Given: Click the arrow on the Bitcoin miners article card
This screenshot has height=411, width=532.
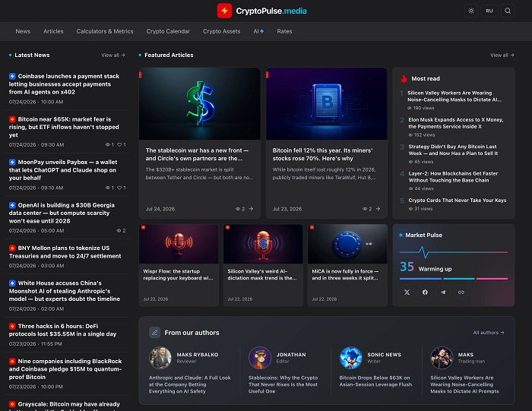Looking at the screenshot, I should pos(378,209).
